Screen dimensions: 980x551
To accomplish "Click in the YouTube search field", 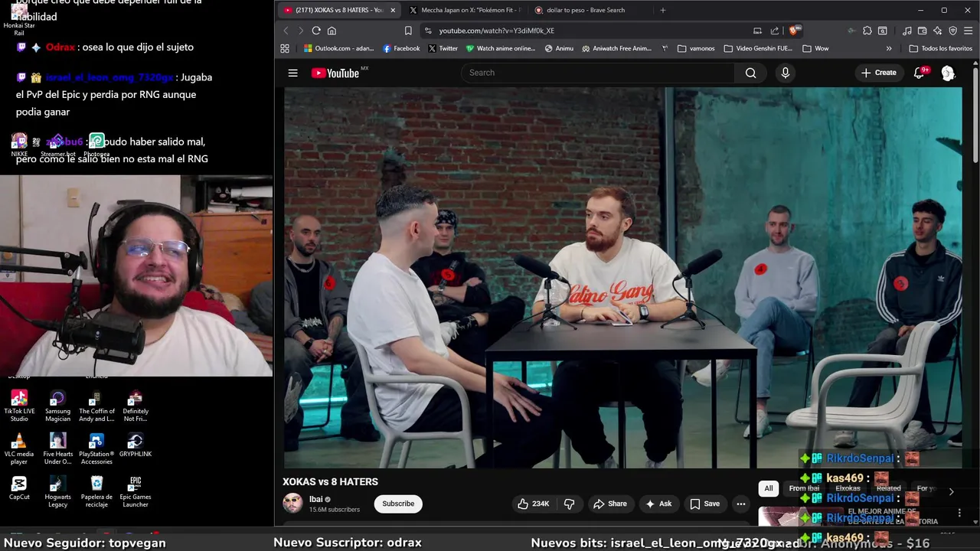I will [597, 73].
